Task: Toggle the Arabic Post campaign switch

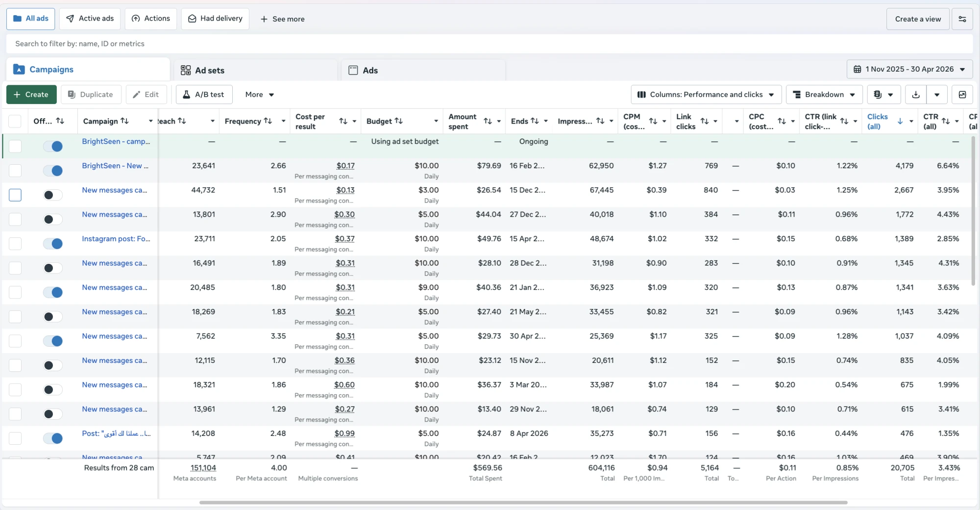Action: [x=53, y=438]
